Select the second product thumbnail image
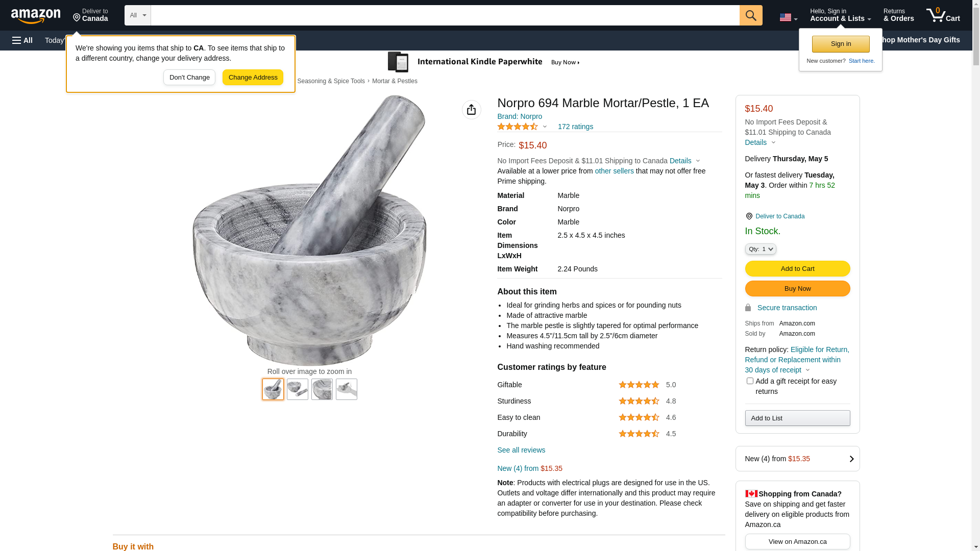This screenshot has width=980, height=551. [298, 389]
